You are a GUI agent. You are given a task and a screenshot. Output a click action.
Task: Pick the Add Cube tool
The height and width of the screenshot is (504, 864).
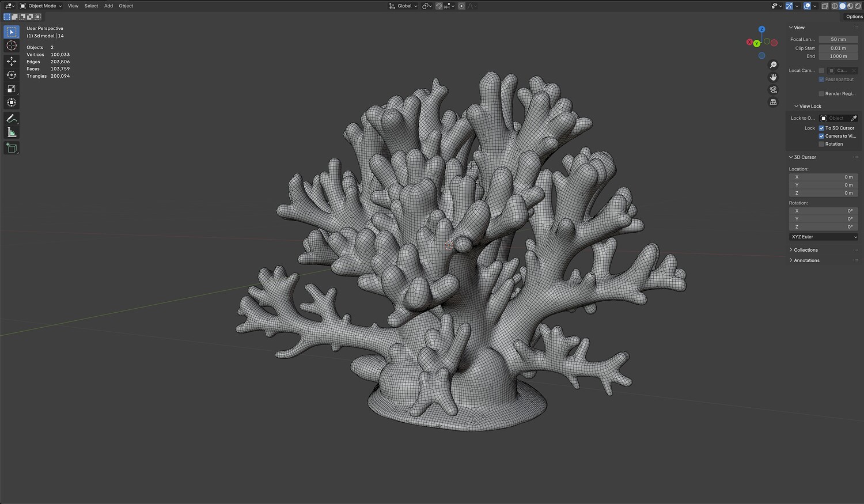[x=12, y=149]
